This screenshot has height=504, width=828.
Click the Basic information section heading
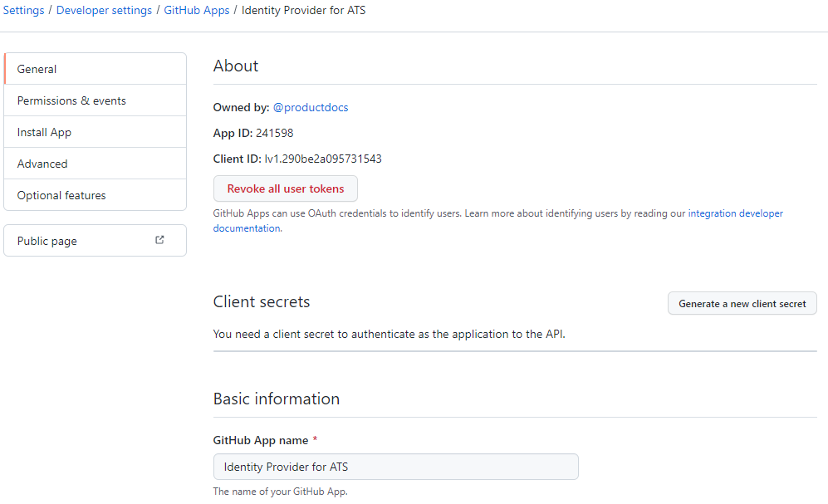tap(276, 399)
